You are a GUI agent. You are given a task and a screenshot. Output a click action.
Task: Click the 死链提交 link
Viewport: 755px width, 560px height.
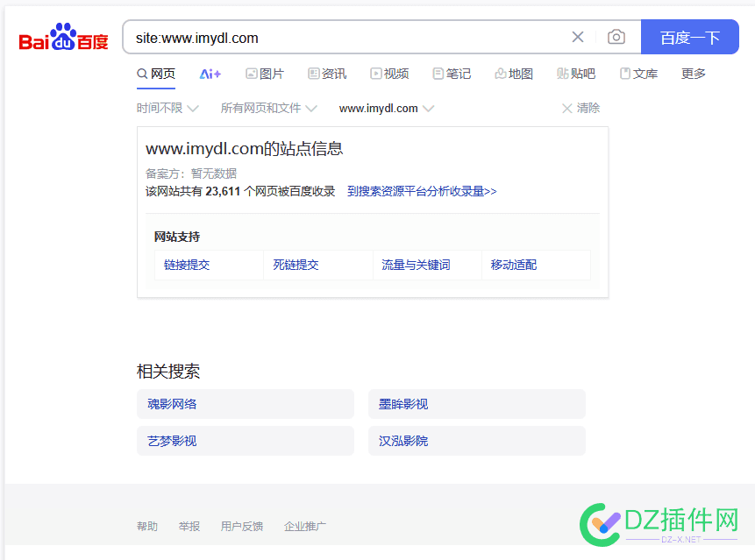pos(296,265)
